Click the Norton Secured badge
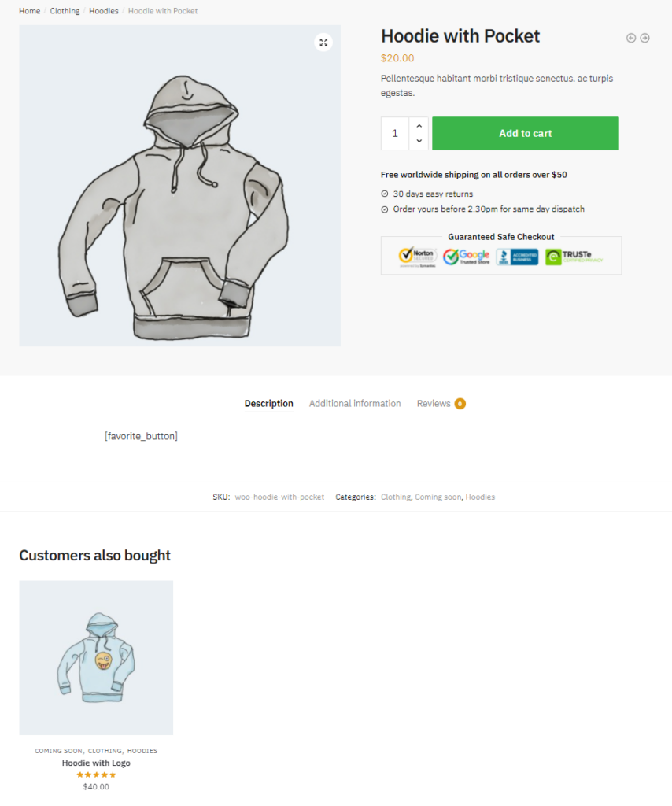 pyautogui.click(x=417, y=257)
